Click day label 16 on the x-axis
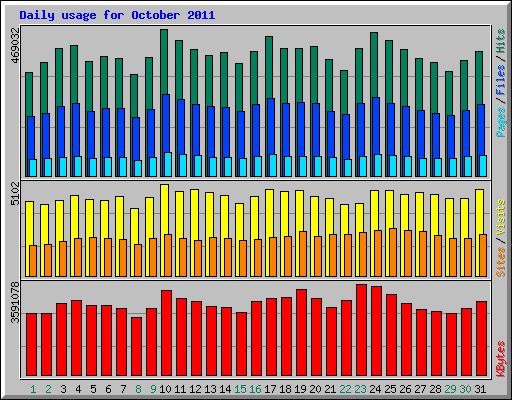Screen dimensions: 512x400 tap(255, 389)
